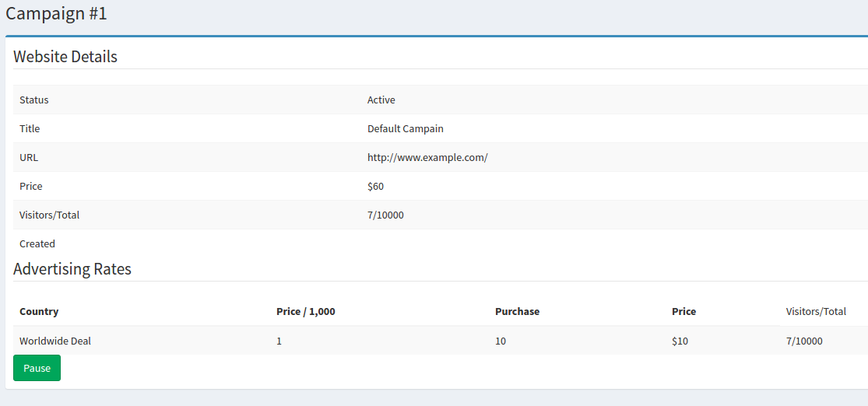Click the $60 price value
The height and width of the screenshot is (406, 868).
click(x=375, y=186)
